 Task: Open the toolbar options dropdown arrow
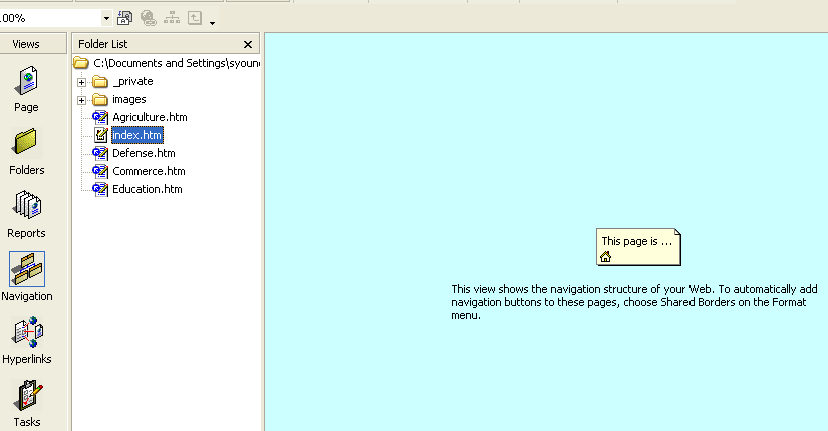click(x=212, y=21)
